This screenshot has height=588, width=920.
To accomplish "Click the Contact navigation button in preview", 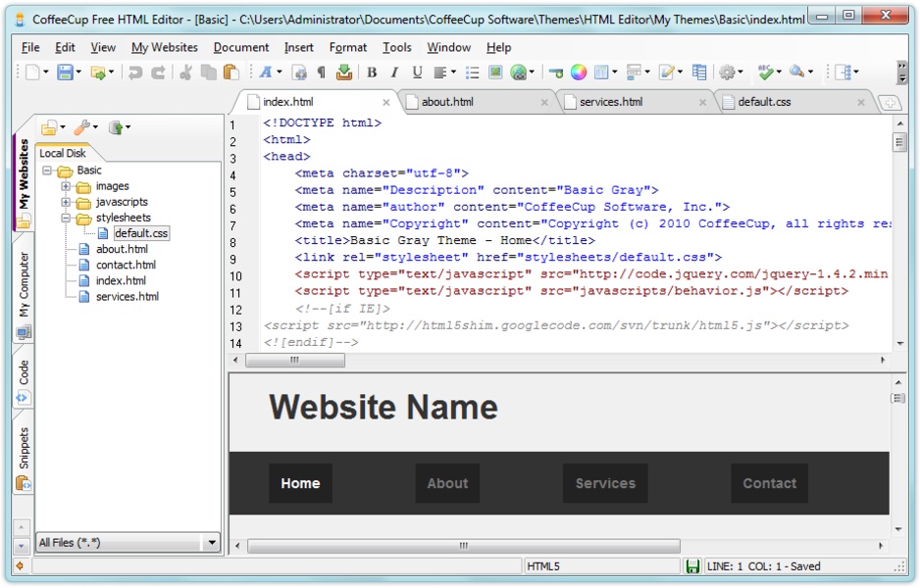I will point(769,483).
